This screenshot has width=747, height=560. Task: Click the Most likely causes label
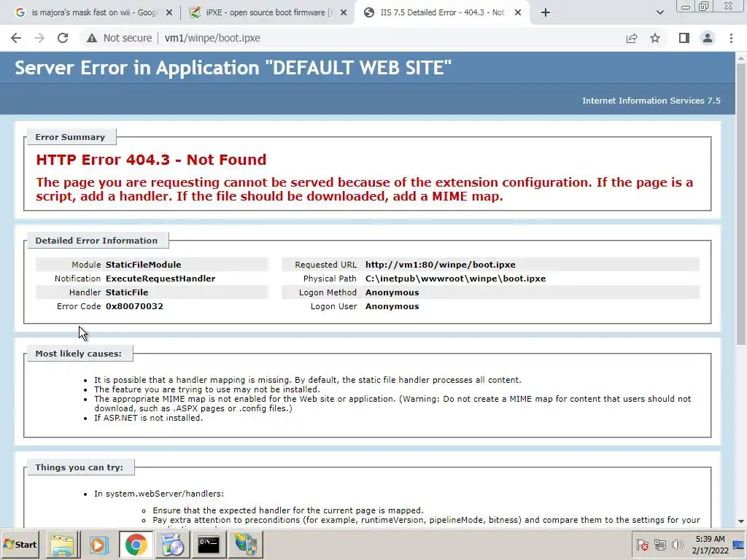79,354
